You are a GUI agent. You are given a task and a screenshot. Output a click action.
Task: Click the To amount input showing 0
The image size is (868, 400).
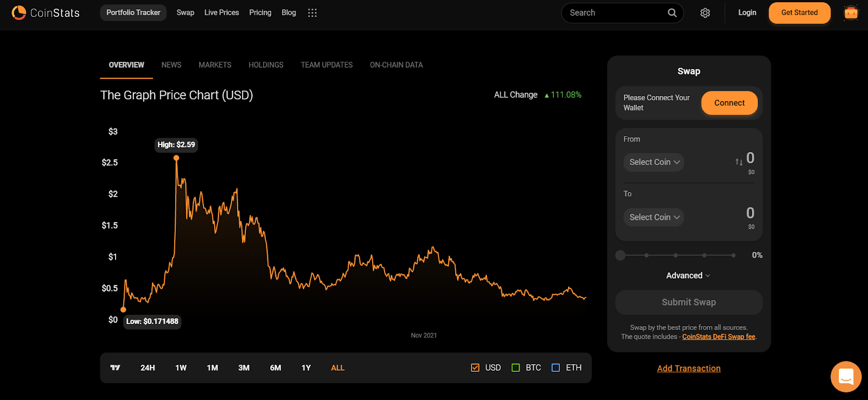(750, 213)
